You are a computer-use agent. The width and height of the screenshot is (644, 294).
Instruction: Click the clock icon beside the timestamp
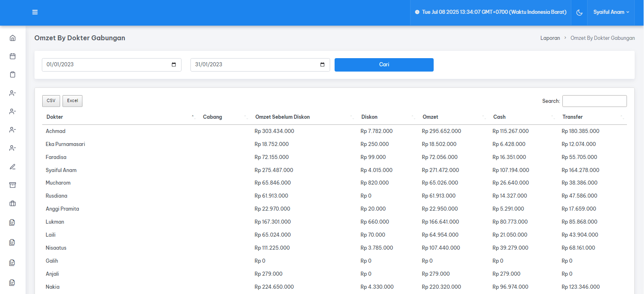tap(417, 12)
